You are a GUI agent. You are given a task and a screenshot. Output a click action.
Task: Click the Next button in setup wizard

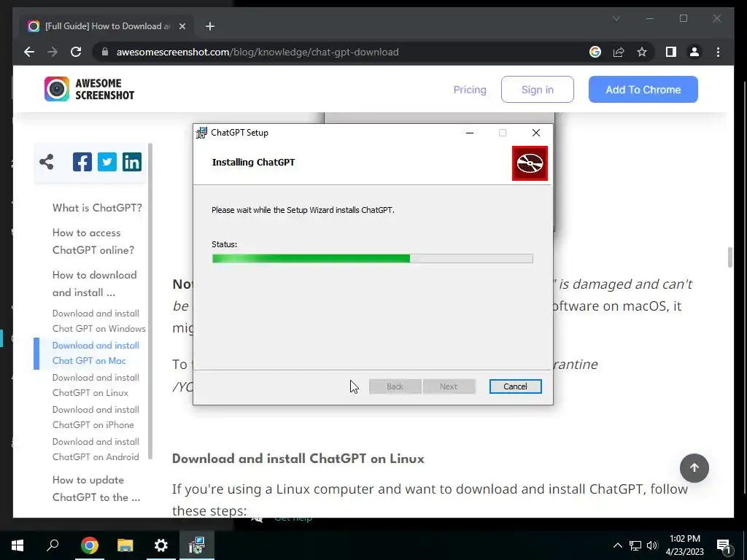click(449, 386)
